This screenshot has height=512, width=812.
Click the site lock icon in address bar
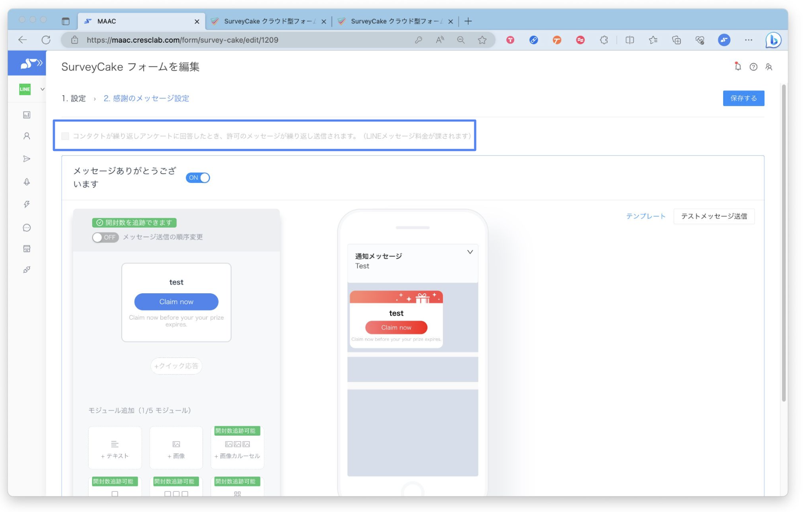(75, 40)
